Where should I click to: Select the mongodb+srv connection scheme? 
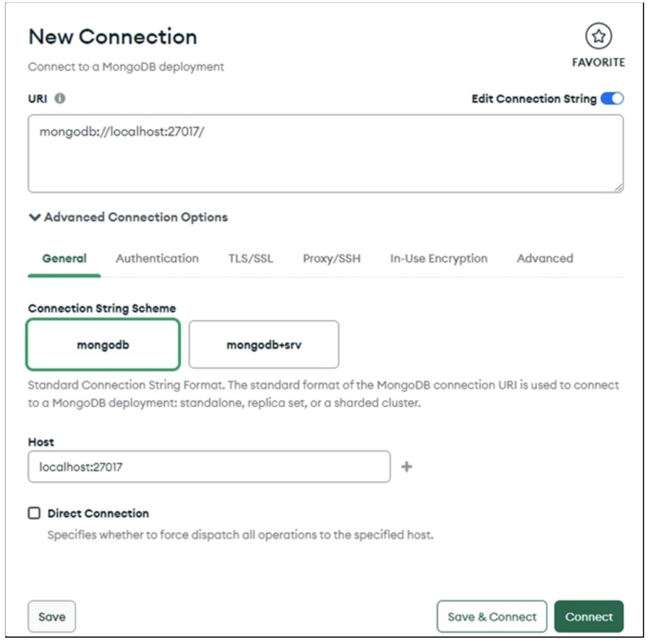coord(264,345)
